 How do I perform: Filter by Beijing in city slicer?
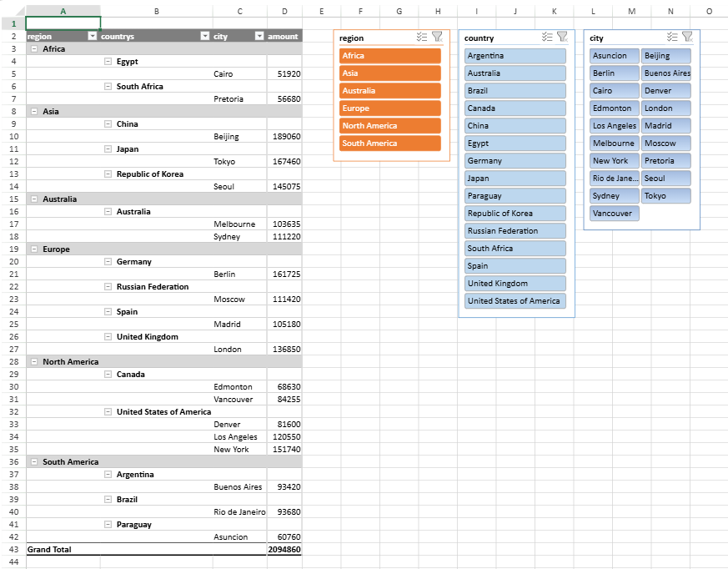pos(666,56)
